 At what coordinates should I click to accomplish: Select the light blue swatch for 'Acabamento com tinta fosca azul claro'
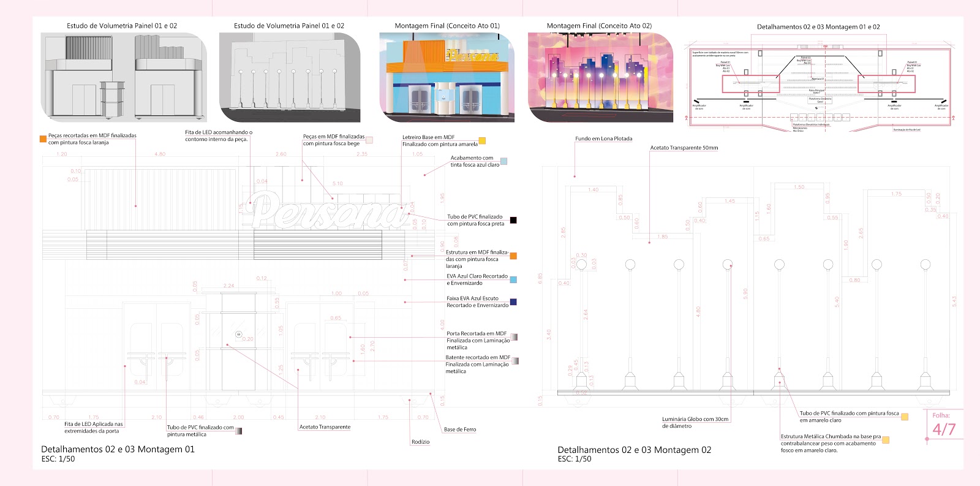coord(503,162)
